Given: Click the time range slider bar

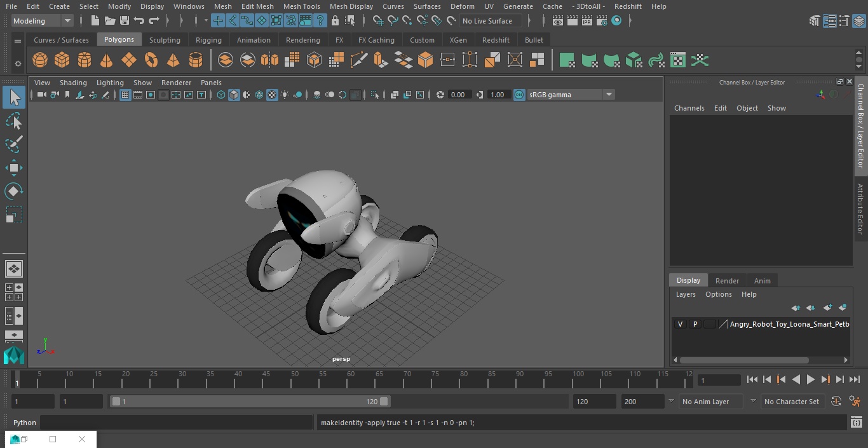Looking at the screenshot, I should tap(250, 402).
